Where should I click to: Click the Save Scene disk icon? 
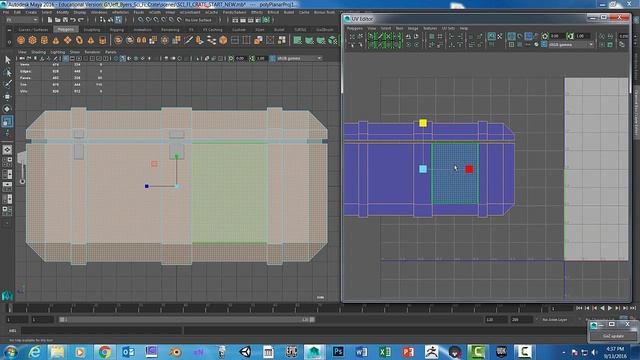[x=65, y=20]
